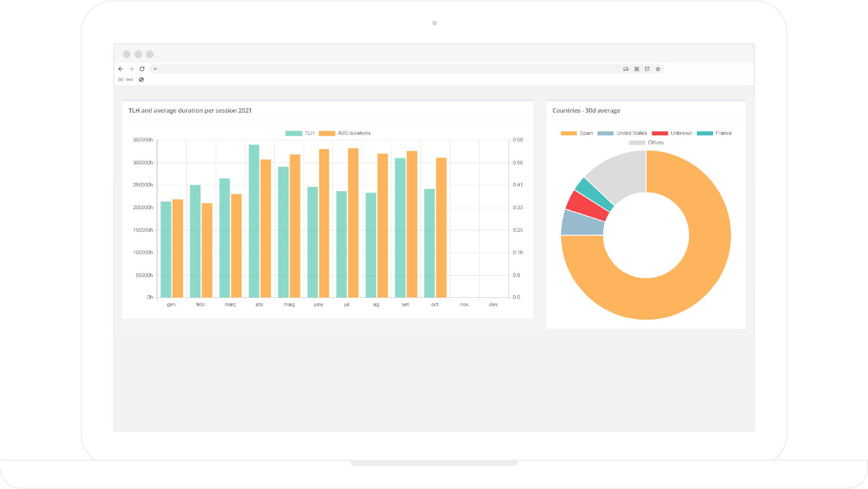This screenshot has height=489, width=868.
Task: Click the Unknown legend entry
Action: point(672,133)
